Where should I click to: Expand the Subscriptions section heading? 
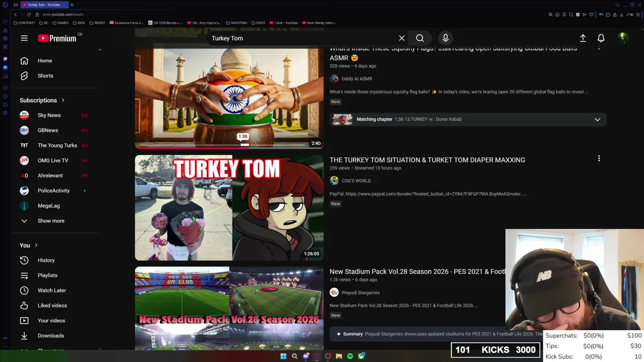(x=42, y=100)
